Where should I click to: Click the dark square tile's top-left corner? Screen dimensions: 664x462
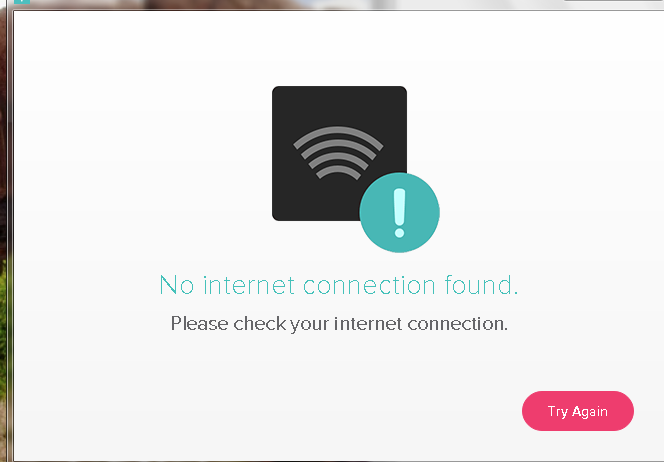click(x=277, y=91)
